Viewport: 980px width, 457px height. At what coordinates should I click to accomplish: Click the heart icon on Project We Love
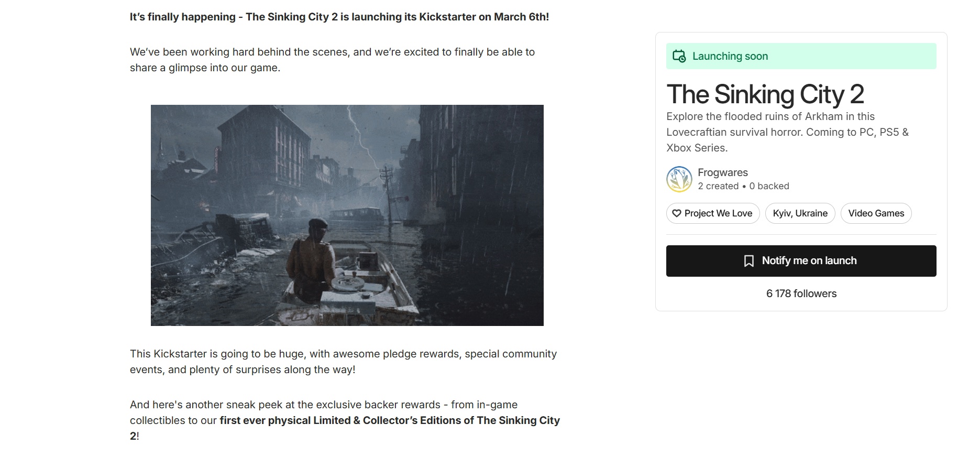point(677,213)
